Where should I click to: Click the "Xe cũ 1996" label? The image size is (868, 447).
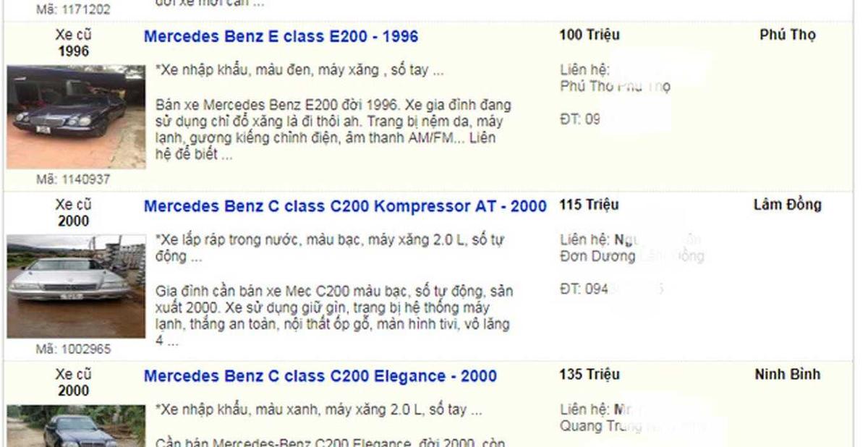click(73, 43)
